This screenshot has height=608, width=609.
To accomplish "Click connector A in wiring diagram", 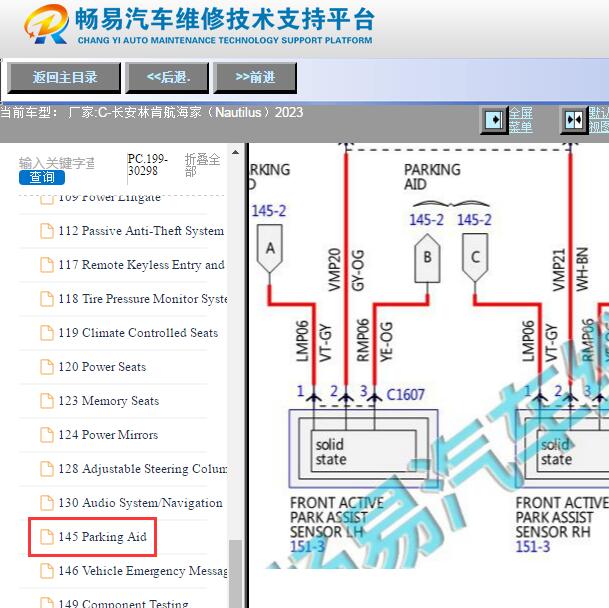I will point(270,249).
